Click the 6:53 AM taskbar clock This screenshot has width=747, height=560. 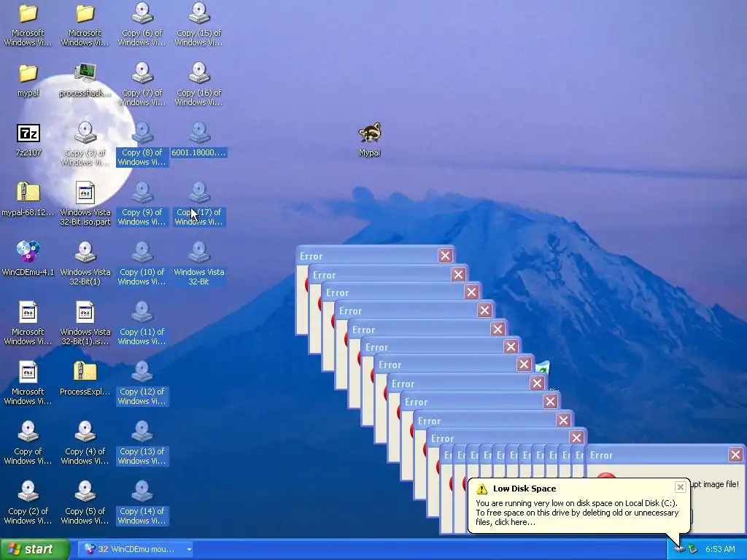(x=720, y=549)
